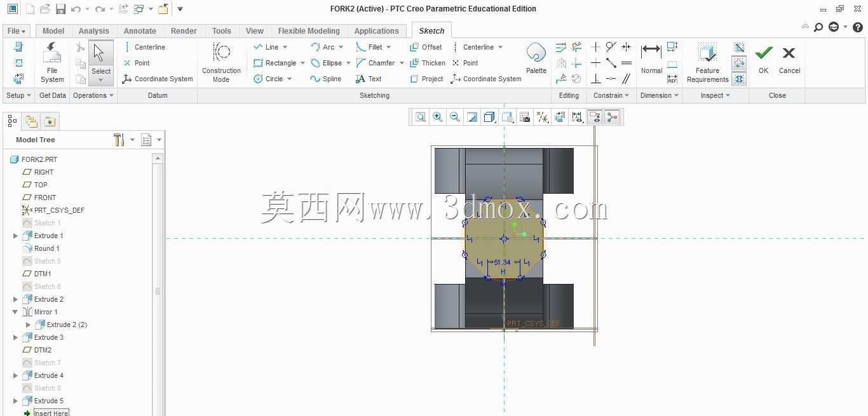Apply the Parallel constraint
The width and height of the screenshot is (868, 416).
click(x=626, y=79)
